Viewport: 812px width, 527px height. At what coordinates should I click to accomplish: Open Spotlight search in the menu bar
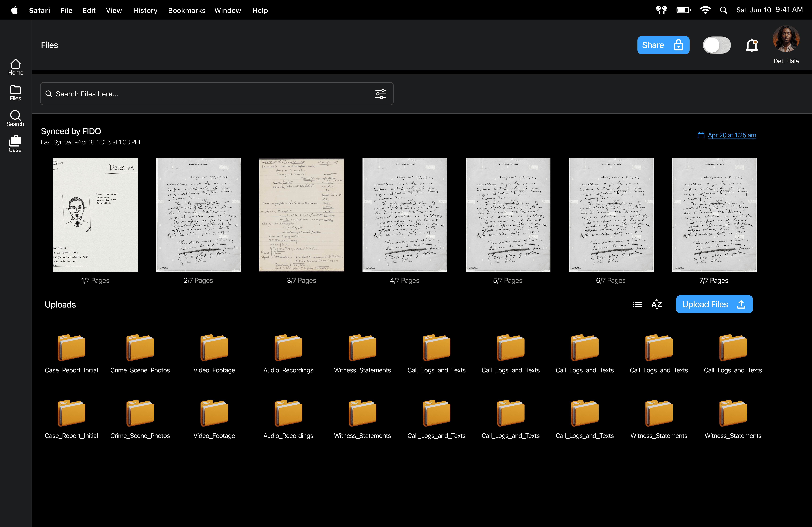(723, 10)
